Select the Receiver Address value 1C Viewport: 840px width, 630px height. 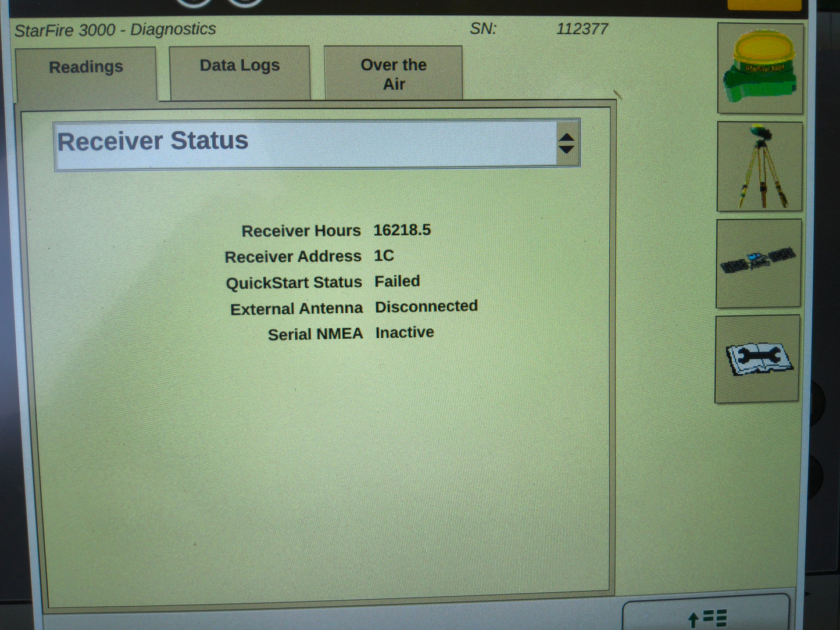[x=384, y=256]
